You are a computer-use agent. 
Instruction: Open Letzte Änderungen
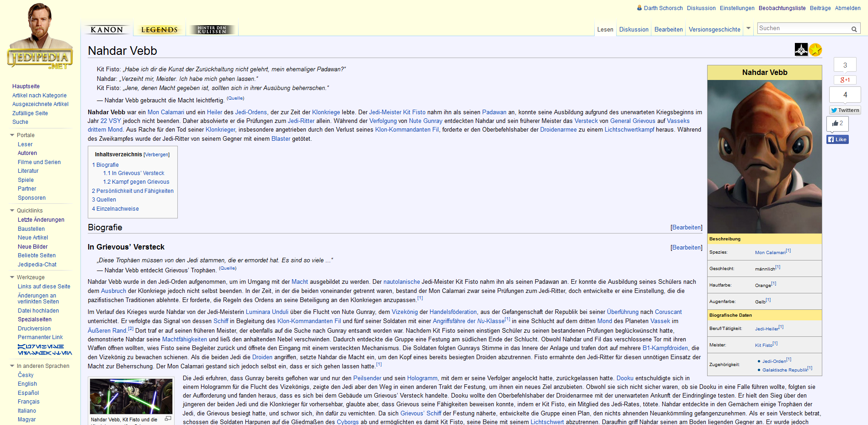[x=41, y=220]
